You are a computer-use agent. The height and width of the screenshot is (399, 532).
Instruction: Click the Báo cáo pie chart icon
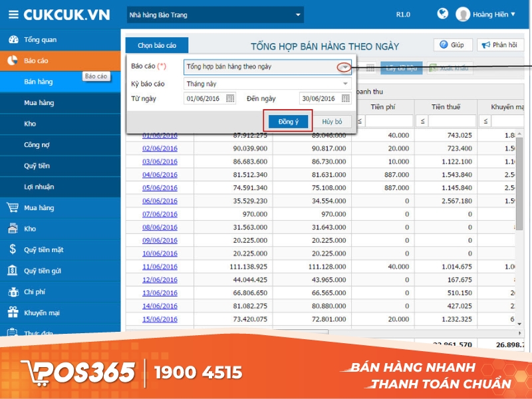[13, 61]
